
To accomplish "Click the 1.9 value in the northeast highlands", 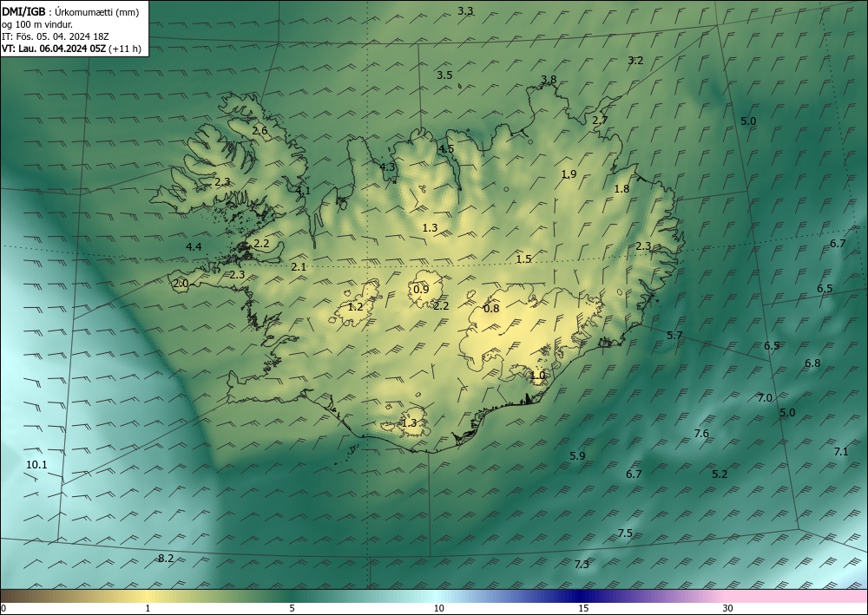I will pos(569,174).
